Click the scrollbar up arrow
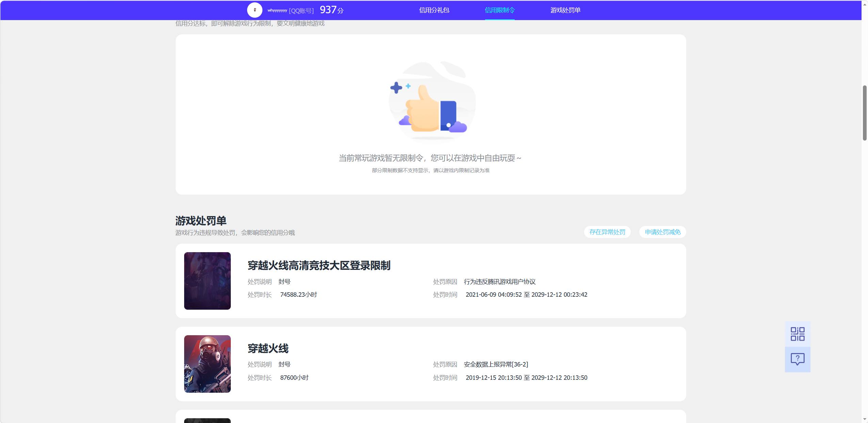 pos(865,4)
